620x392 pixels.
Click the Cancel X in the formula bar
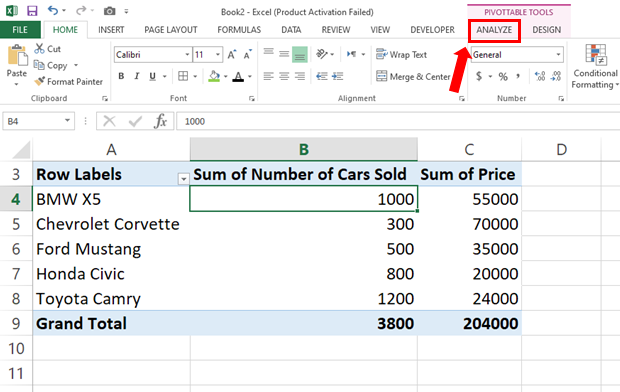tap(110, 121)
